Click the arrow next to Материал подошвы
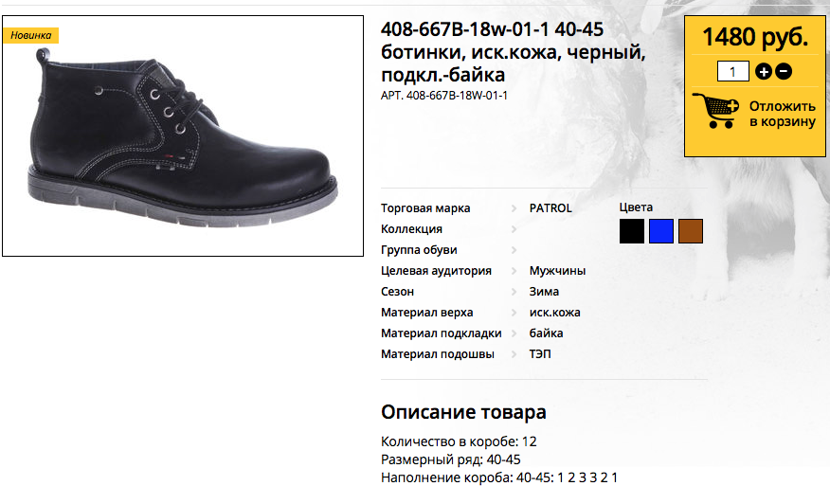The image size is (830, 504). [514, 354]
